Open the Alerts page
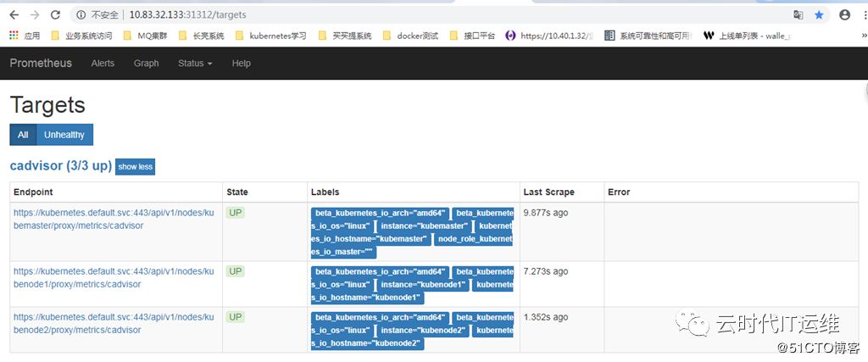868x362 pixels. coord(103,63)
